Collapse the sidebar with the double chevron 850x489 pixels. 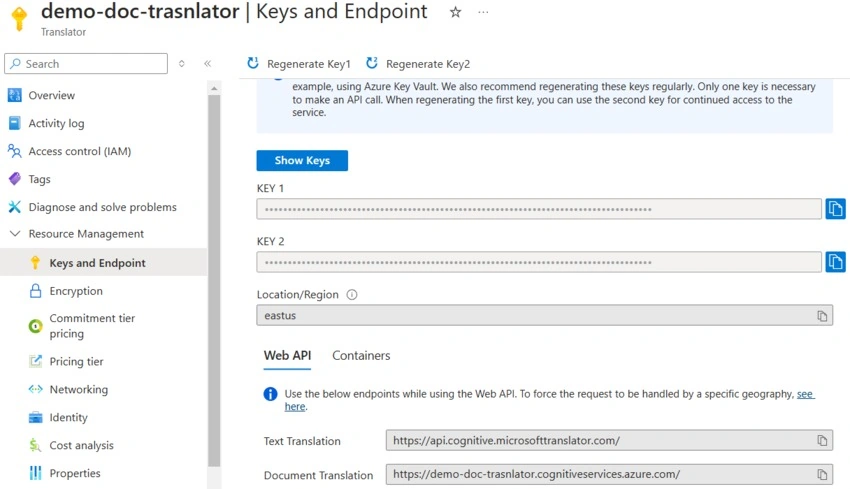pos(208,63)
